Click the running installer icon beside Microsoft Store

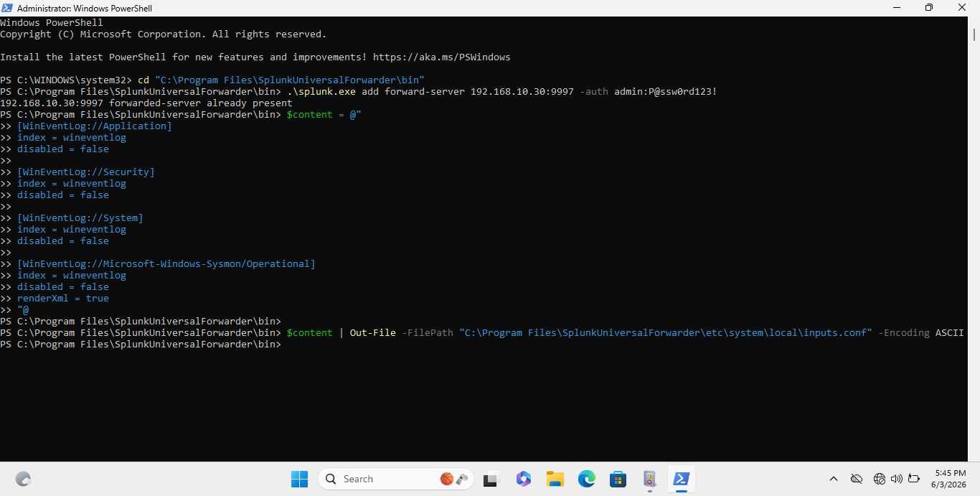[650, 479]
